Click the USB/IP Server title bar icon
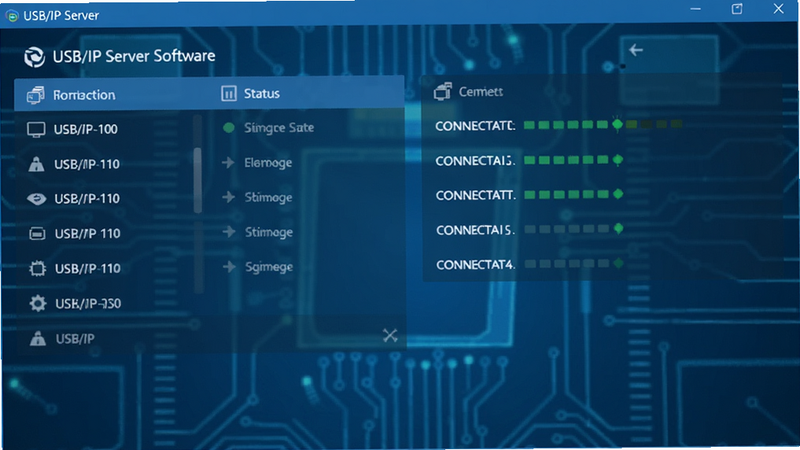This screenshot has height=450, width=800. [12, 16]
